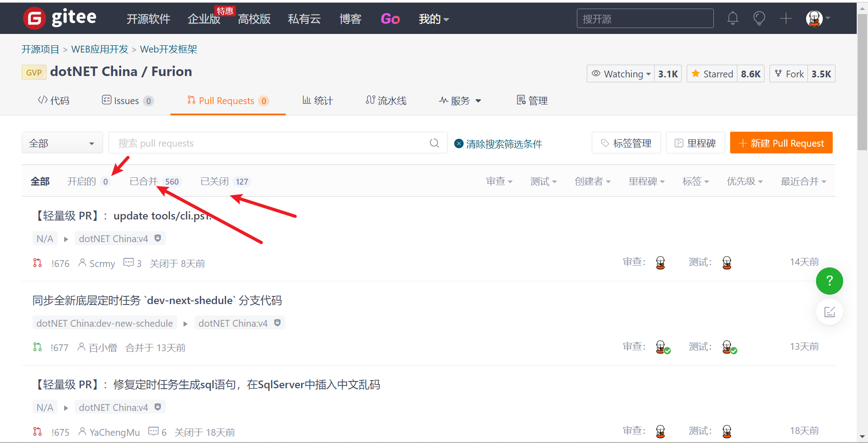Open the notifications bell
The image size is (868, 443).
pos(732,18)
